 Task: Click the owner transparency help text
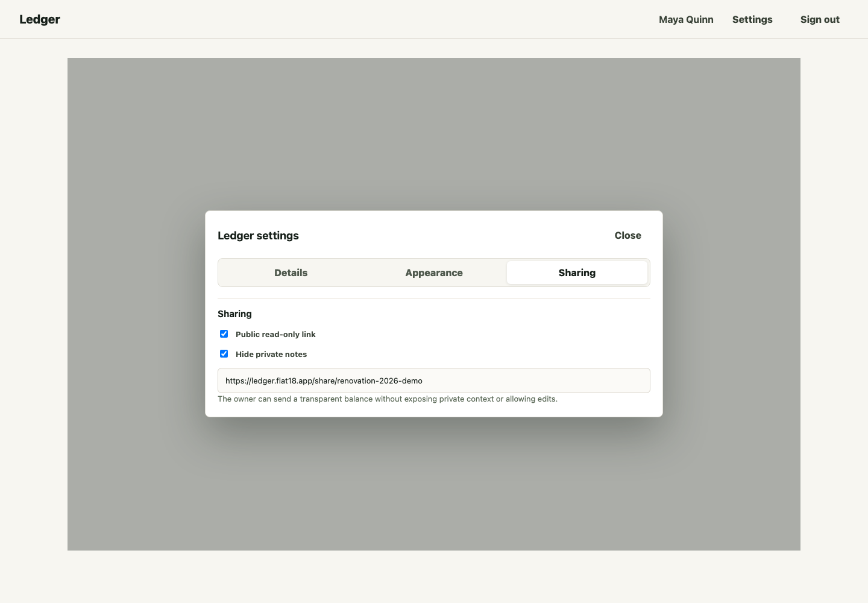click(x=388, y=399)
